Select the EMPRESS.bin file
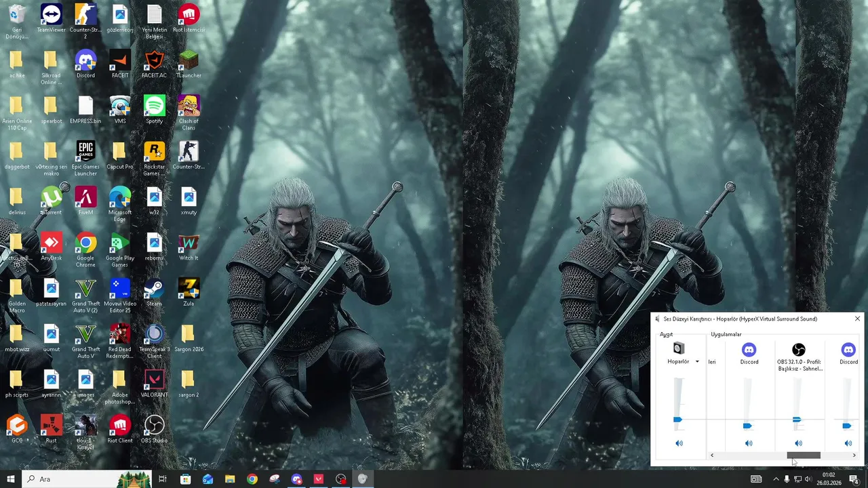Screen dimensions: 868x488 85,110
